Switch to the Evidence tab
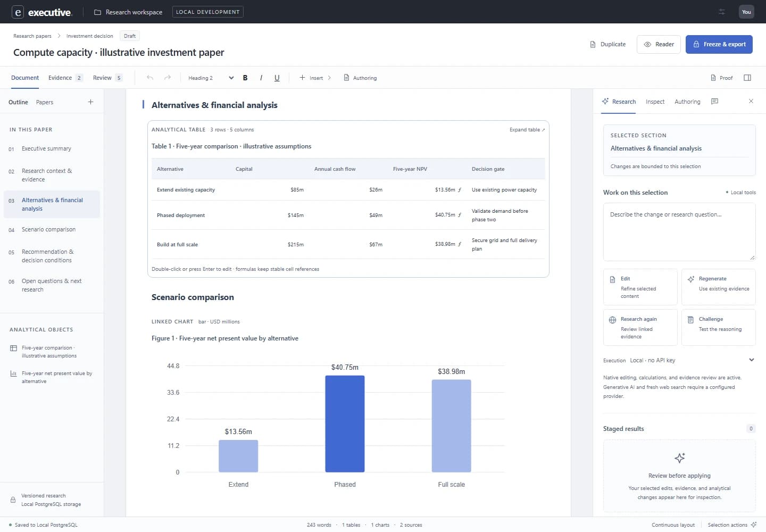 (65, 78)
